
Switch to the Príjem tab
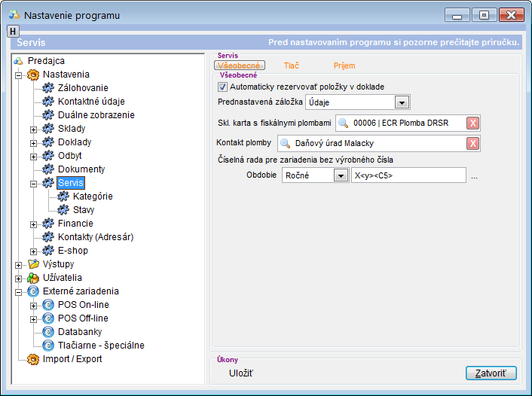344,66
